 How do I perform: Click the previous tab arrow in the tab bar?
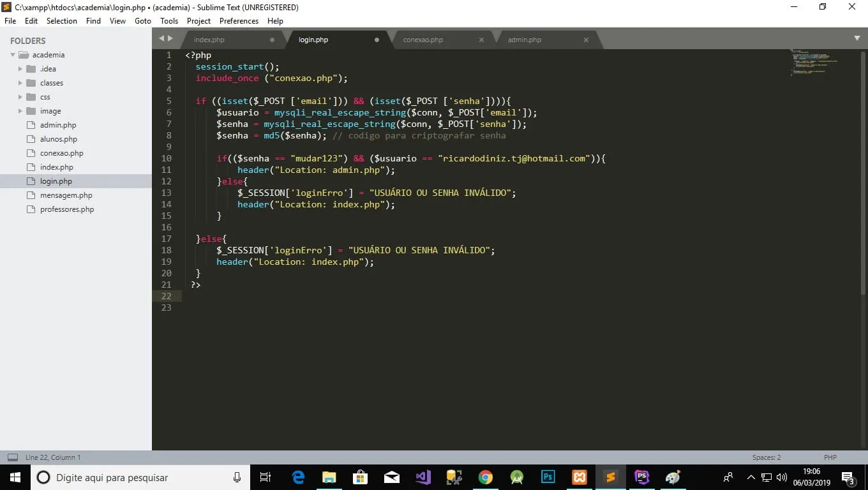161,39
